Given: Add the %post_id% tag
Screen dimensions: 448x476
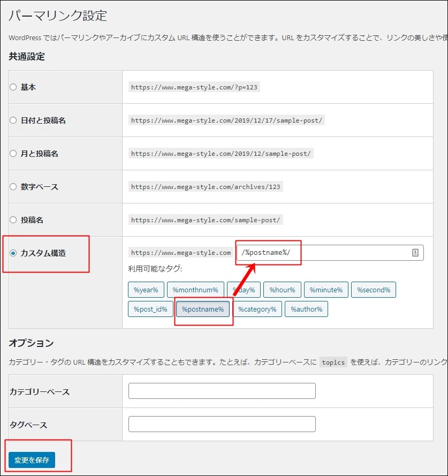Looking at the screenshot, I should [150, 309].
